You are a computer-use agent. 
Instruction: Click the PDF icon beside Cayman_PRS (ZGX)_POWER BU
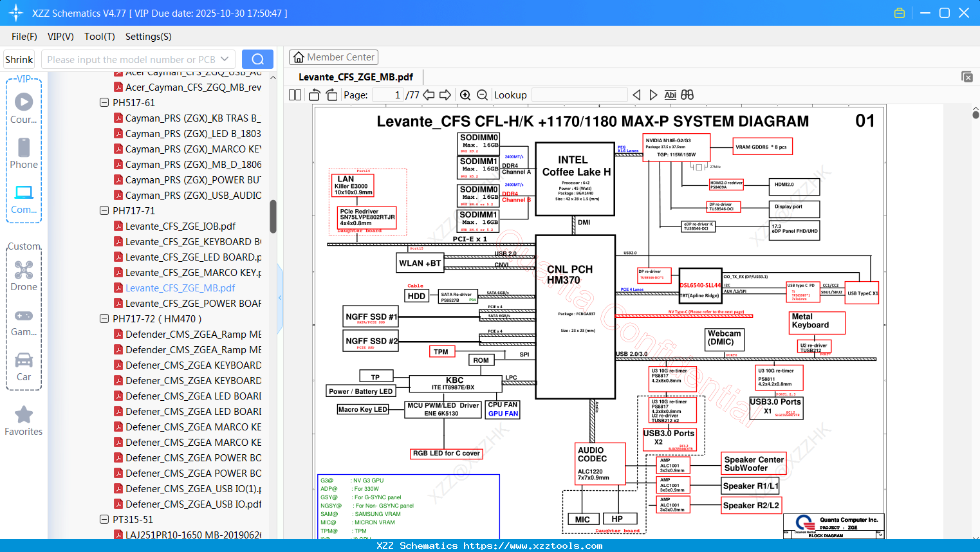click(118, 179)
